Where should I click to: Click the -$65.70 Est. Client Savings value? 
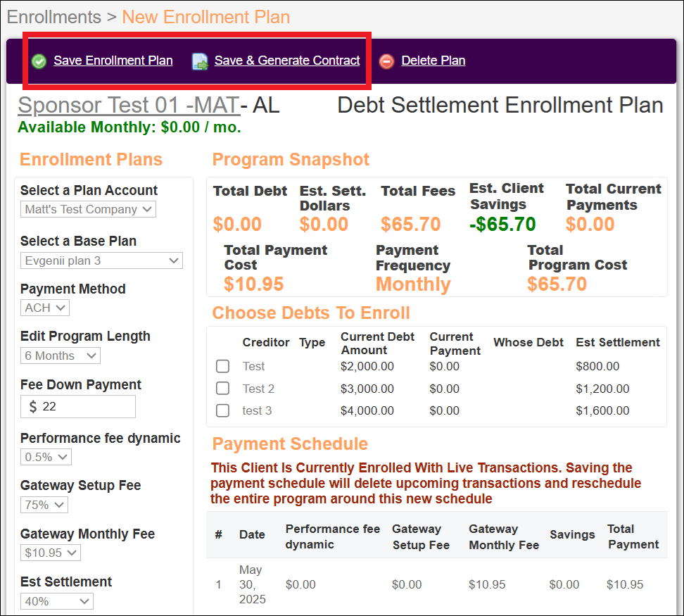pos(502,225)
